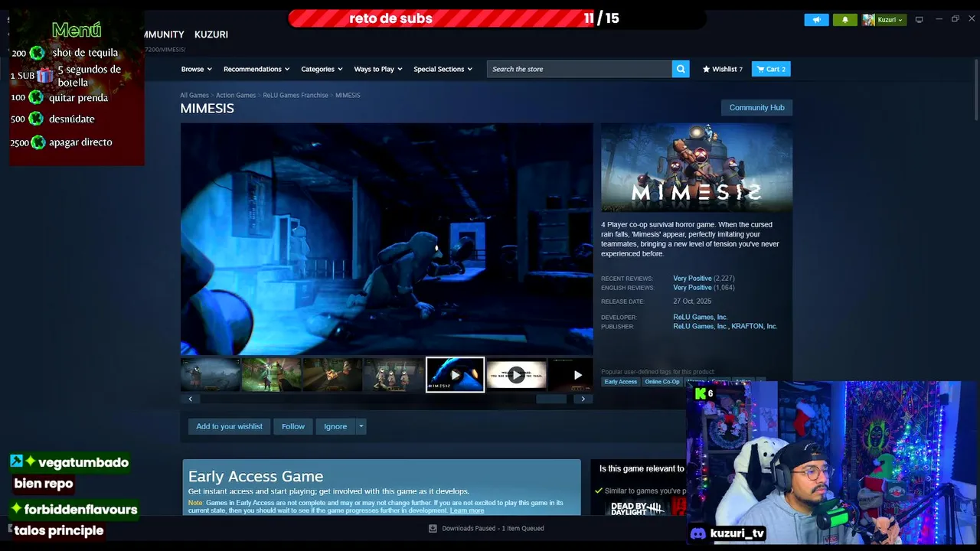The image size is (980, 551).
Task: Open publisher KRAFTON, Inc. link
Action: 754,326
